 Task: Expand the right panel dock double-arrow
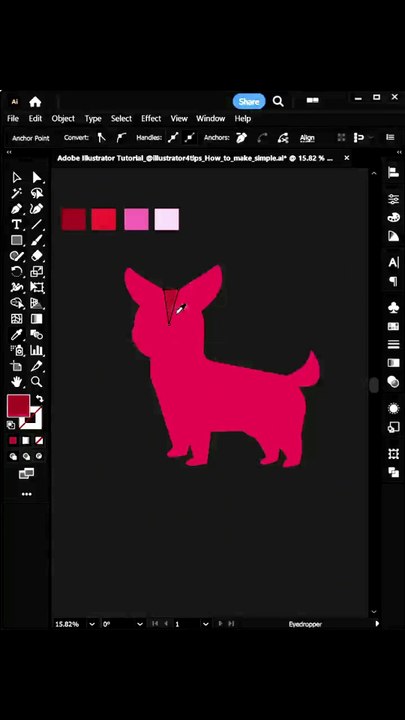coord(399,152)
